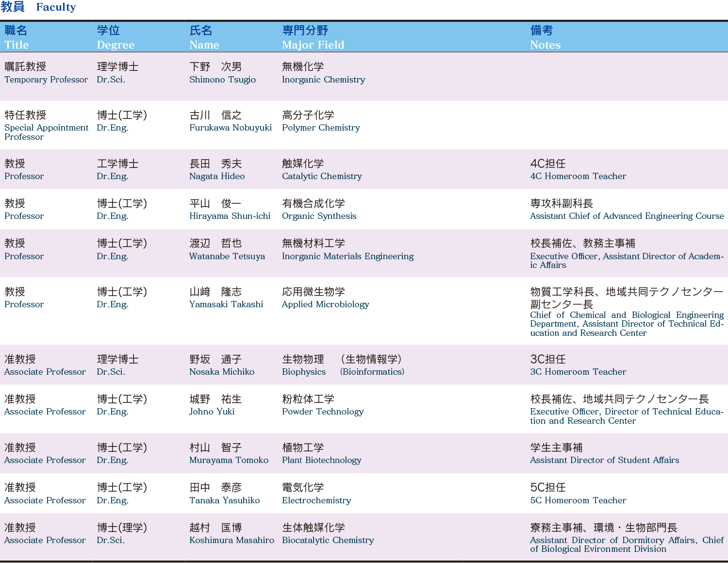This screenshot has width=728, height=563.
Task: Click the '4C Homeroom Teacher' note
Action: coord(578,176)
